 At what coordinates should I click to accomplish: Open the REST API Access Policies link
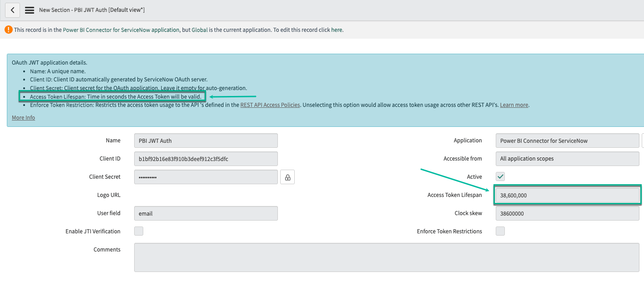click(270, 105)
